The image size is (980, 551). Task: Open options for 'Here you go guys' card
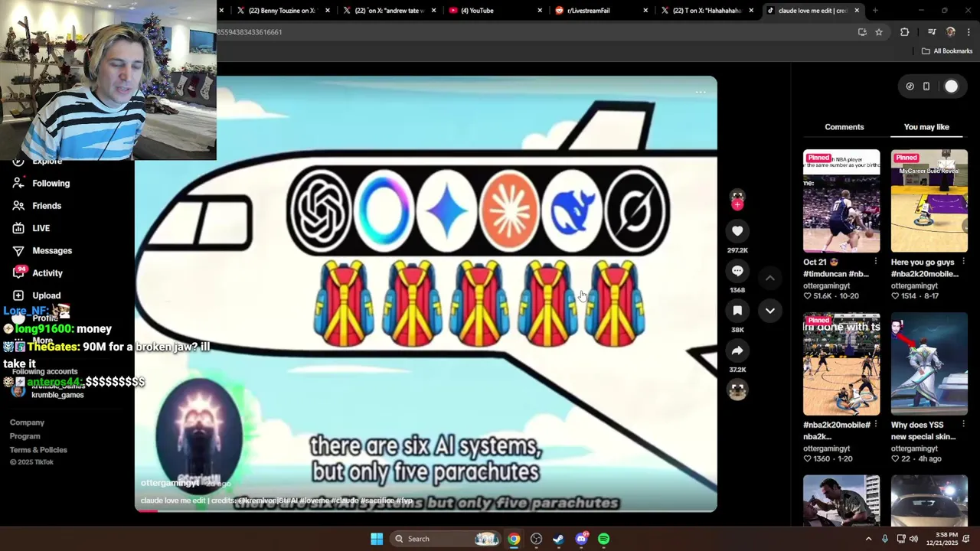coord(963,262)
